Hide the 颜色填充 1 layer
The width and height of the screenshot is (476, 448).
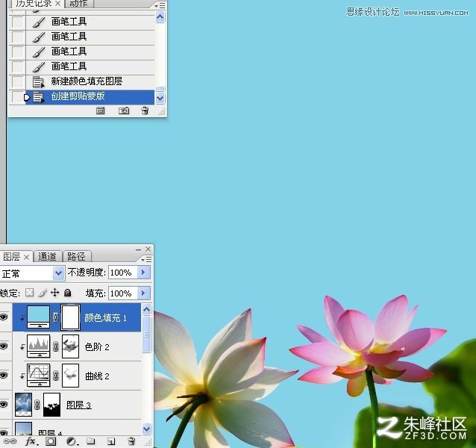[x=4, y=317]
